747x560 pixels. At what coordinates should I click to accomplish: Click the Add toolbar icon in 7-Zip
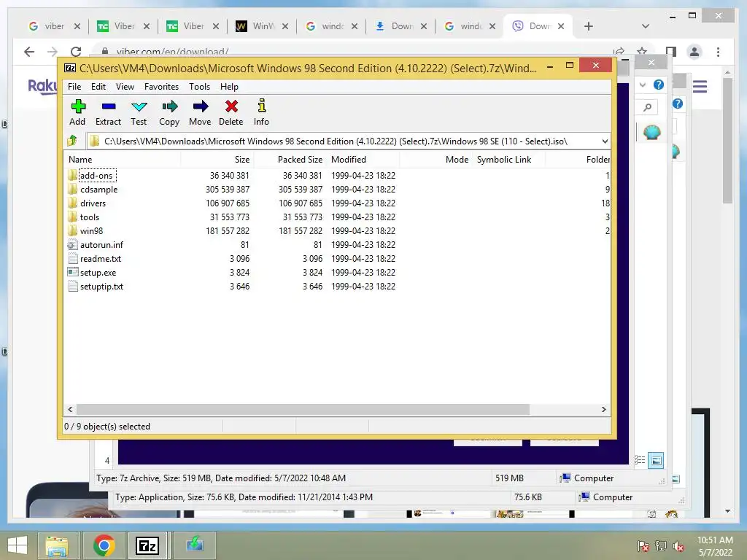(x=77, y=112)
